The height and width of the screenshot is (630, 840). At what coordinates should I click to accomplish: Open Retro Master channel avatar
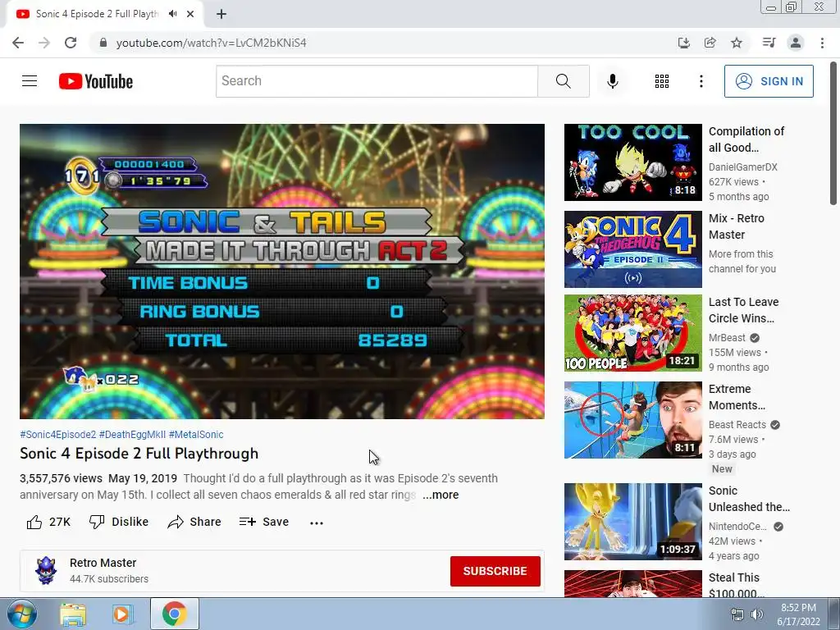pyautogui.click(x=46, y=570)
